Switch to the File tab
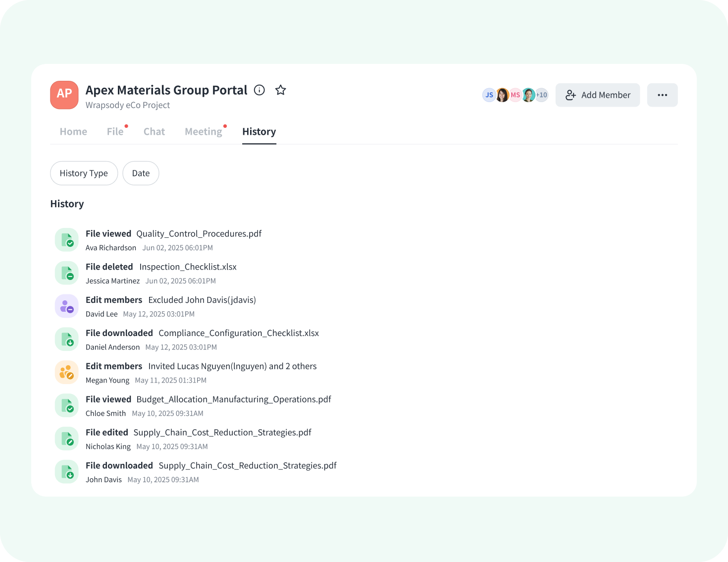This screenshot has width=728, height=562. point(115,131)
